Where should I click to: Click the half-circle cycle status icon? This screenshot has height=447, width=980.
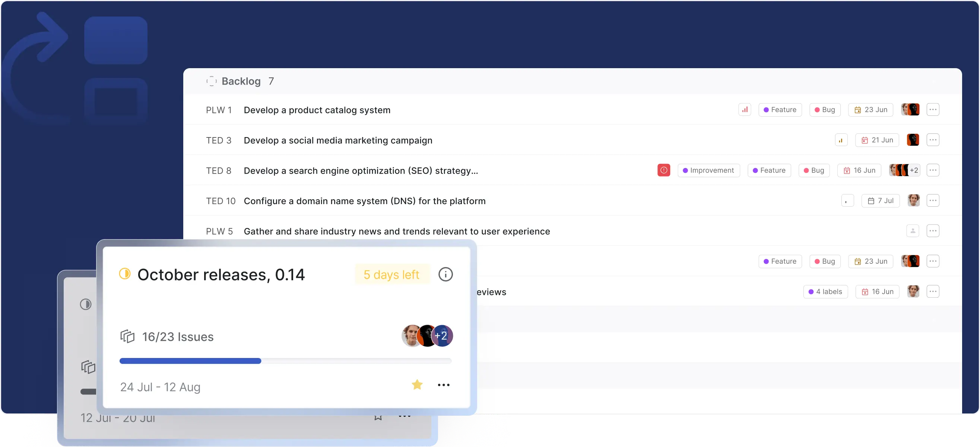[x=125, y=274]
